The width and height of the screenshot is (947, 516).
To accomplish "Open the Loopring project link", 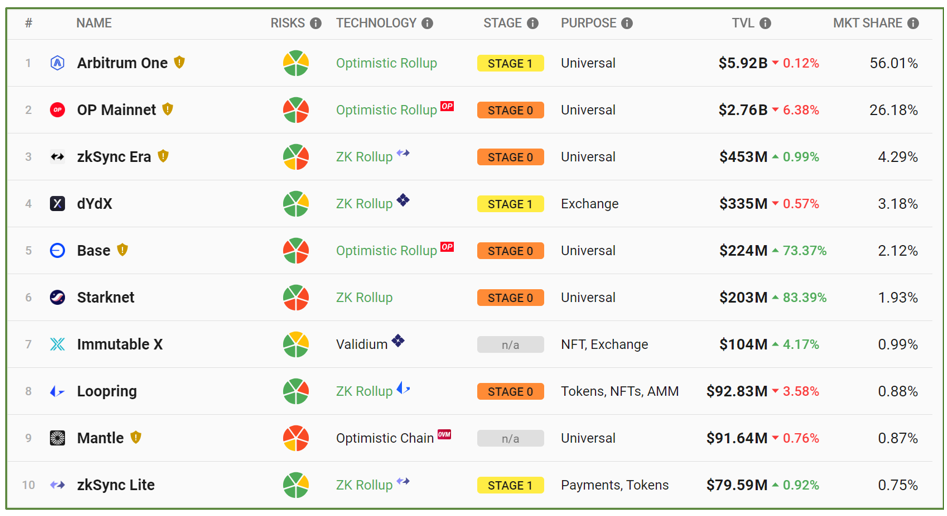I will pos(107,392).
